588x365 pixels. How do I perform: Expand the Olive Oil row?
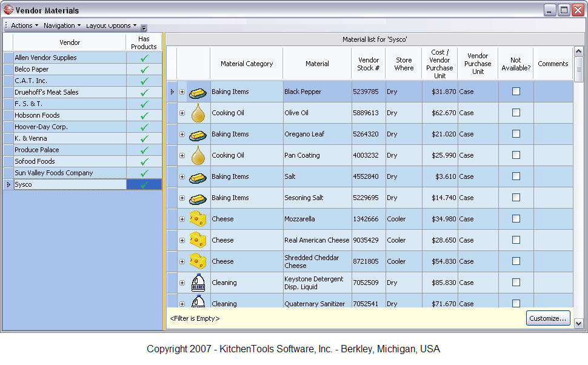pyautogui.click(x=182, y=113)
